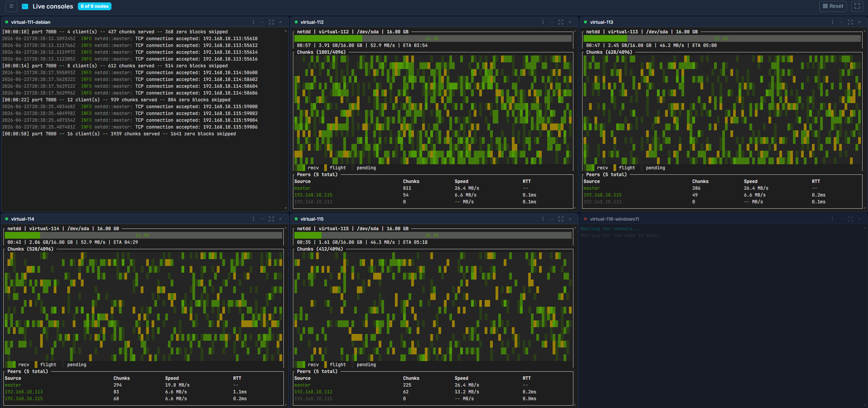This screenshot has height=408, width=868.
Task: Click the green status dot of virtual-115
Action: [296, 219]
